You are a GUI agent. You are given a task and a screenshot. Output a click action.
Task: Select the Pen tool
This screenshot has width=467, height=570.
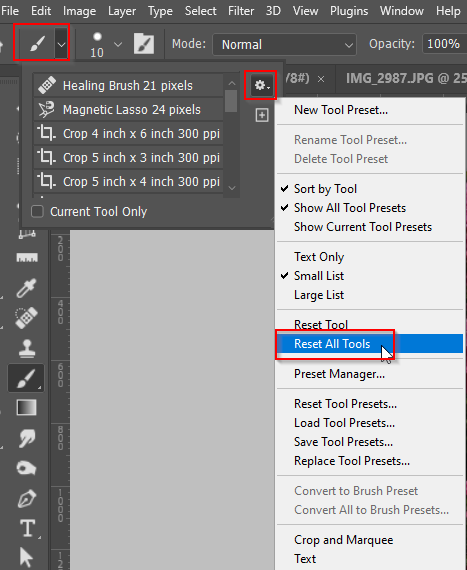click(x=27, y=498)
